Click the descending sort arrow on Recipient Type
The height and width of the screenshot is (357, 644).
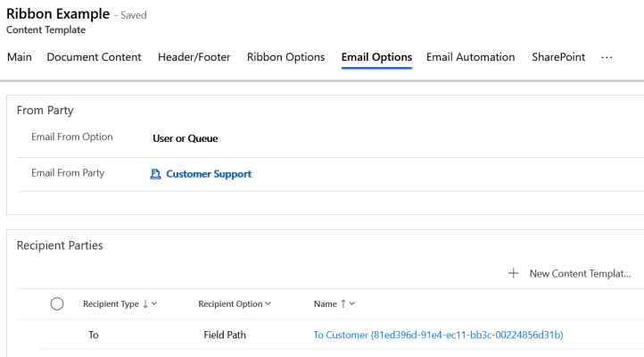pyautogui.click(x=145, y=303)
